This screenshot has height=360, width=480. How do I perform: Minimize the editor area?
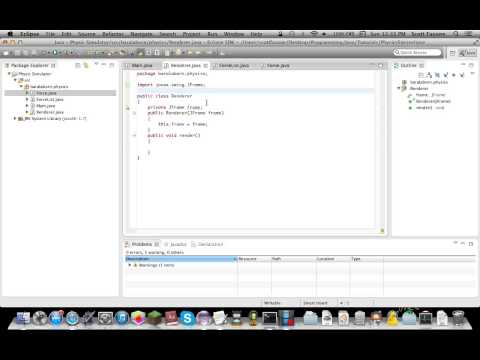[372, 65]
